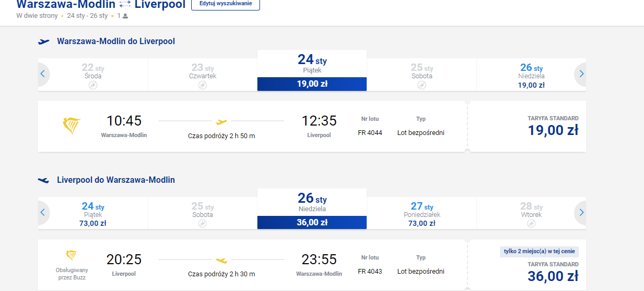This screenshot has width=644, height=291.
Task: Choose the 19,00 zł Taryfa Standard fare
Action: click(527, 126)
